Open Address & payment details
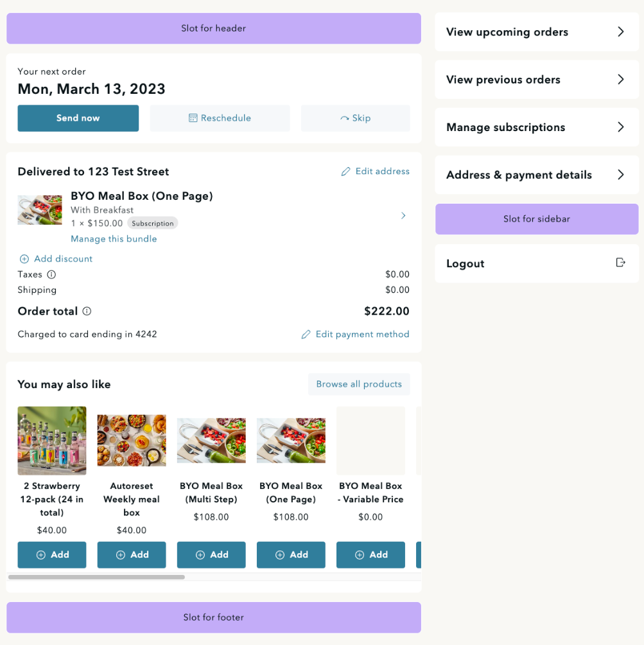 coord(537,174)
